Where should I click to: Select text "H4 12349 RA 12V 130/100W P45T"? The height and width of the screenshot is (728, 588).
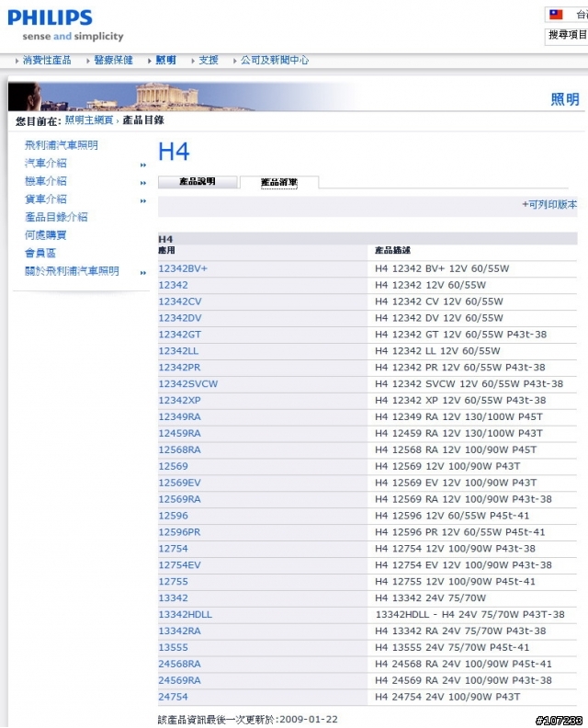pos(458,417)
